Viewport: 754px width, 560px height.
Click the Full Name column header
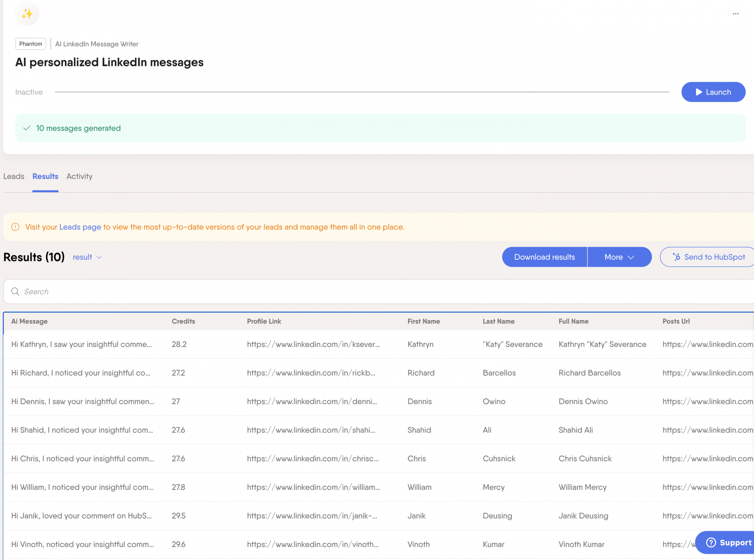tap(574, 321)
